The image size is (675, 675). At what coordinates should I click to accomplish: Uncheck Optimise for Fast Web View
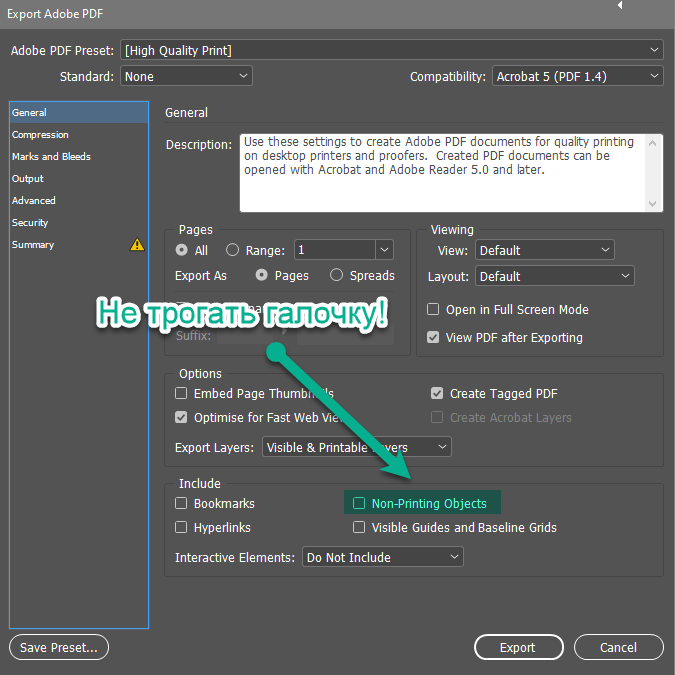pyautogui.click(x=181, y=417)
